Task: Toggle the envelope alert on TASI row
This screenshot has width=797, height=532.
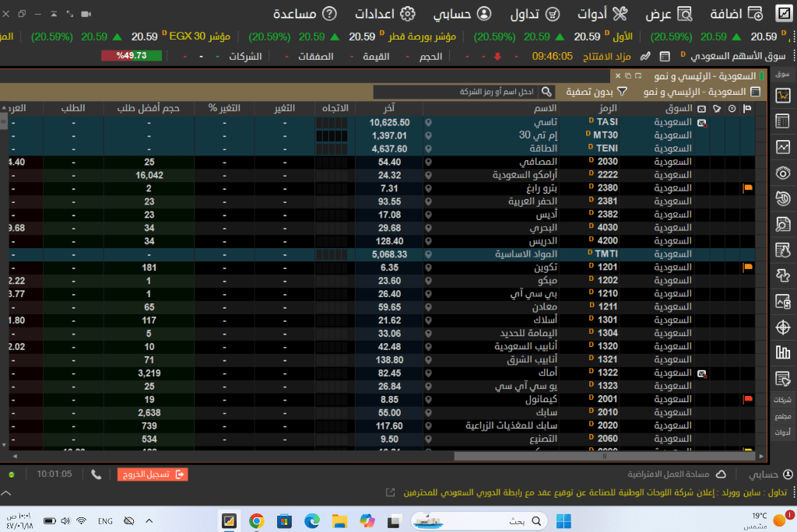Action: click(x=702, y=122)
